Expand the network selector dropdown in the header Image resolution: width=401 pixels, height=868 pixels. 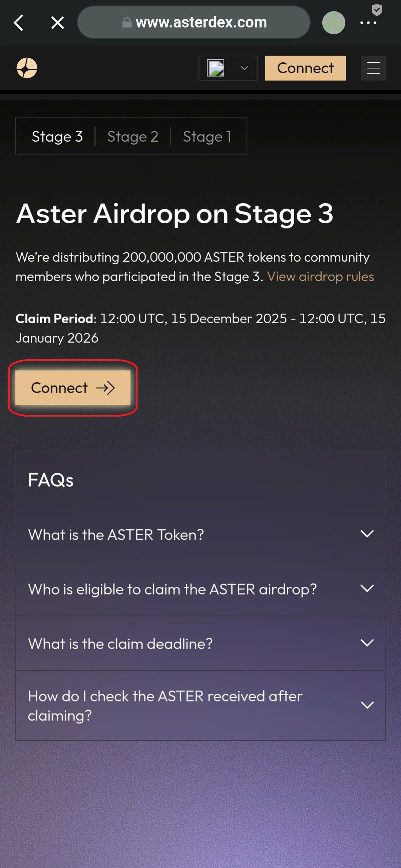228,68
